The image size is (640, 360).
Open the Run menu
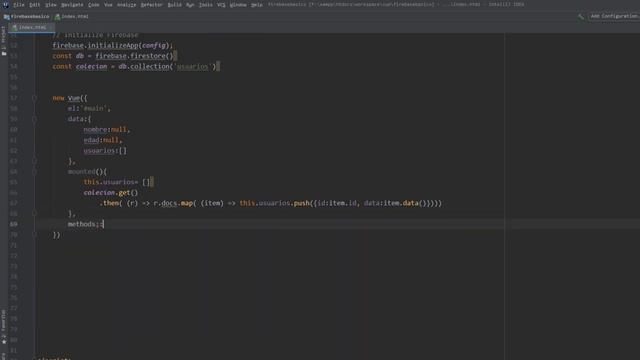pyautogui.click(x=190, y=5)
